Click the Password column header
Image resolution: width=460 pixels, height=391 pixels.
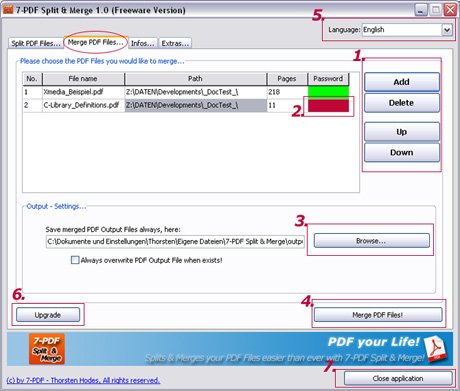[328, 79]
